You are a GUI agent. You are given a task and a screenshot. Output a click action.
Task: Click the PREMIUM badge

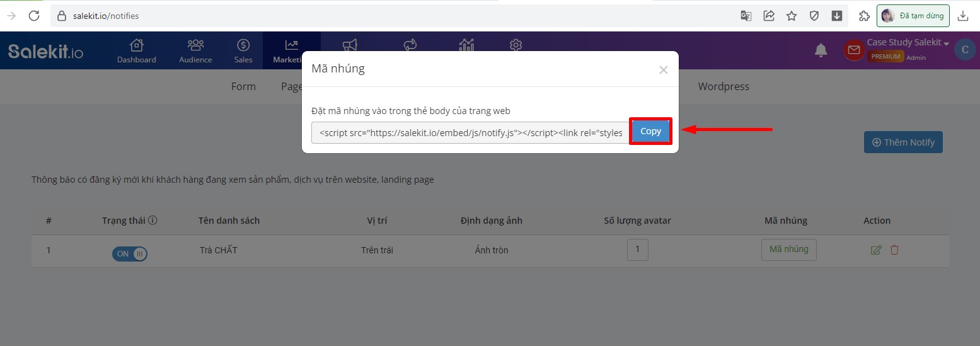click(x=885, y=57)
